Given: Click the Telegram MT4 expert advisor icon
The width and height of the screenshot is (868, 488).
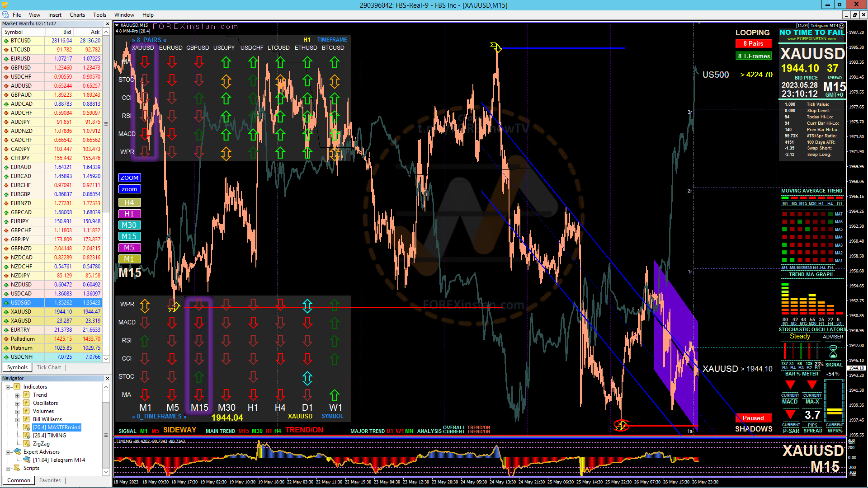Looking at the screenshot, I should coord(27,460).
